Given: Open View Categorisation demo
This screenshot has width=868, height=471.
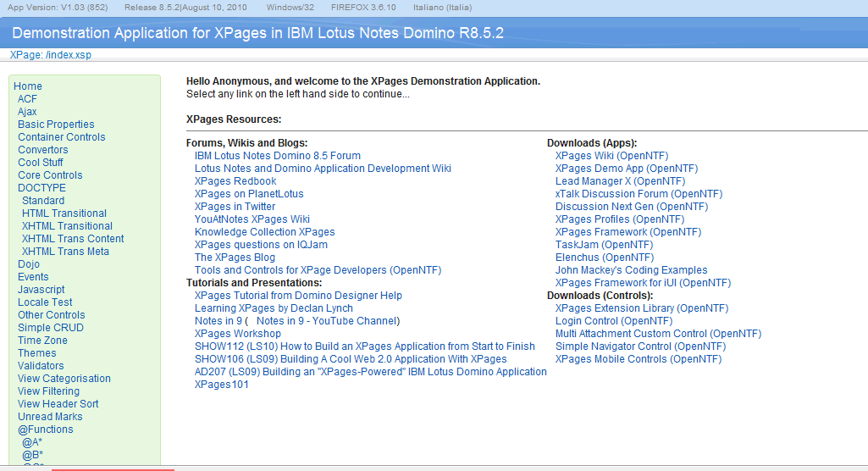Looking at the screenshot, I should point(64,380).
